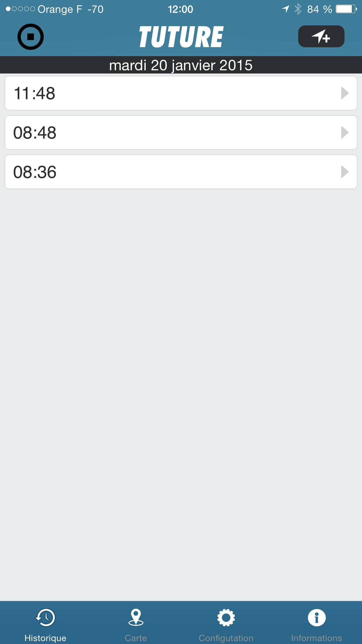
Task: Tap the Informations circle icon
Action: [317, 617]
